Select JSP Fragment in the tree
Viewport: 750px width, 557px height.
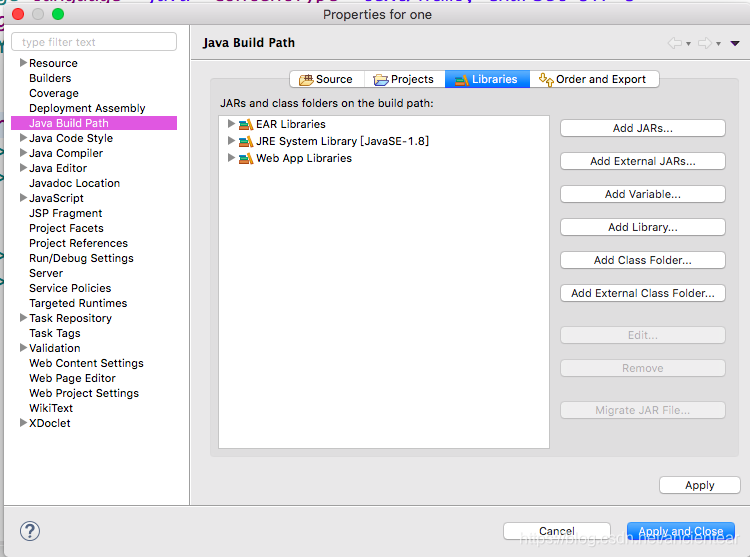(x=66, y=213)
